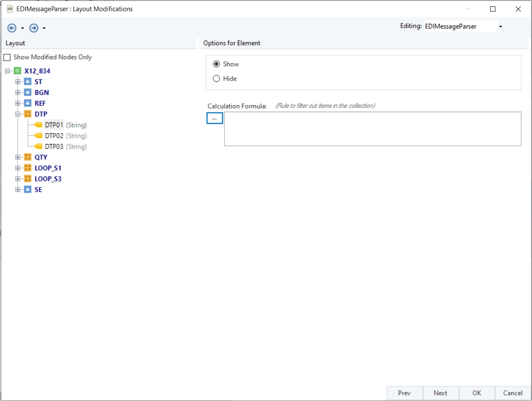Select the Show radio button
The image size is (532, 401).
(x=217, y=64)
